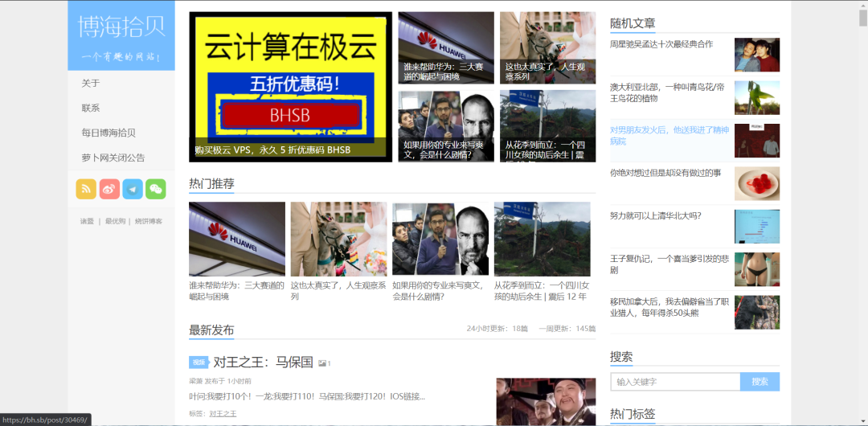Visit the 最优购 friend link

point(115,221)
